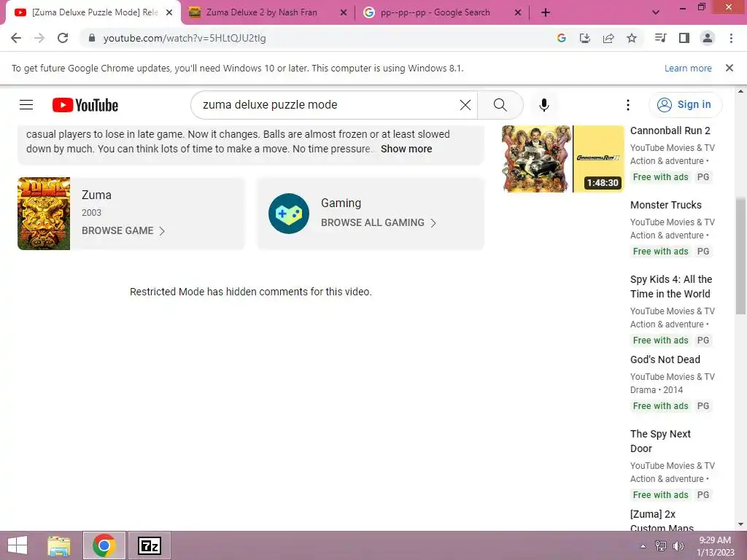Click the PG rating under God's Not Dead

click(703, 406)
